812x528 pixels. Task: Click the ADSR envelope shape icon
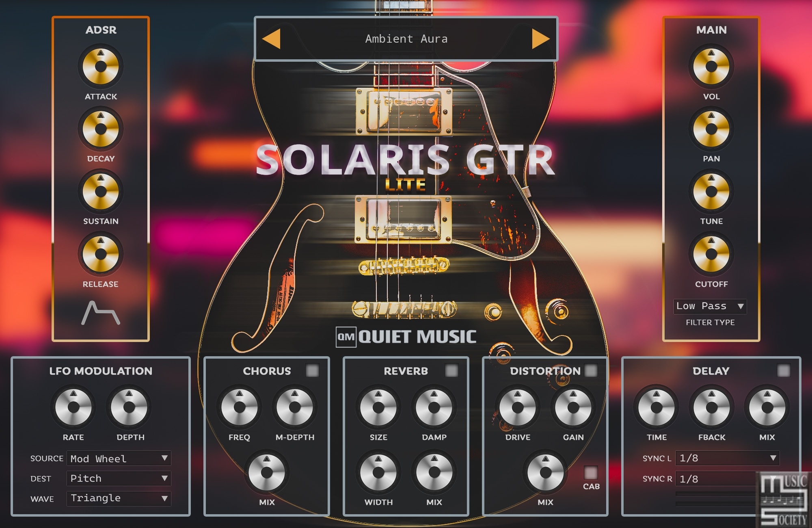(101, 313)
